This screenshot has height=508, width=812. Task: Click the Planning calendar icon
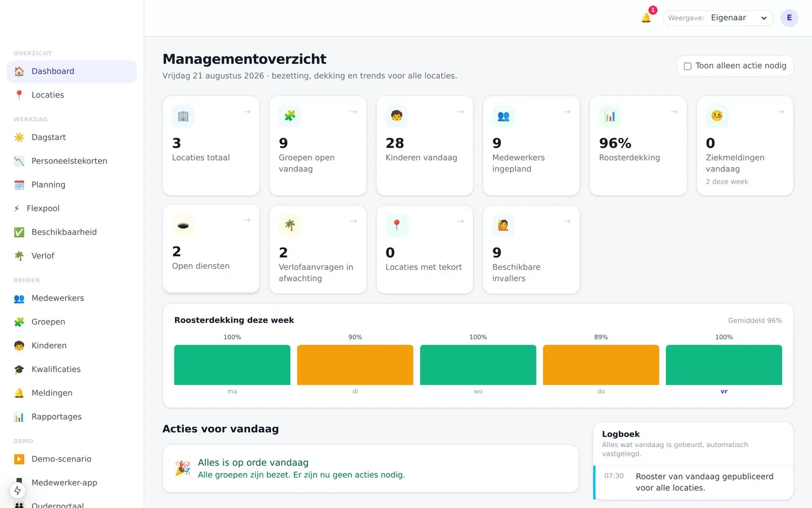click(x=19, y=185)
